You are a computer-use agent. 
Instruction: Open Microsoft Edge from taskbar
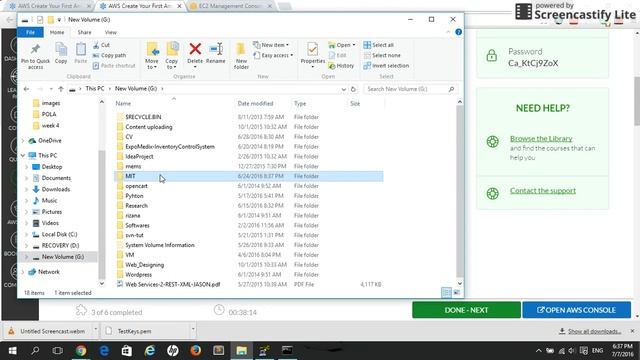[x=104, y=351]
